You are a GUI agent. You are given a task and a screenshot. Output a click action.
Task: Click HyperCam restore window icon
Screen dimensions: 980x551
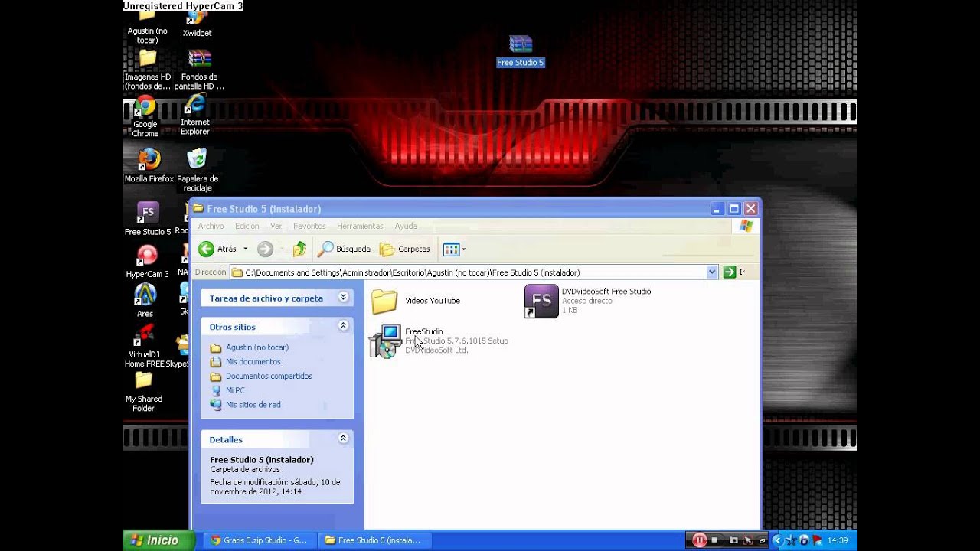pos(761,540)
